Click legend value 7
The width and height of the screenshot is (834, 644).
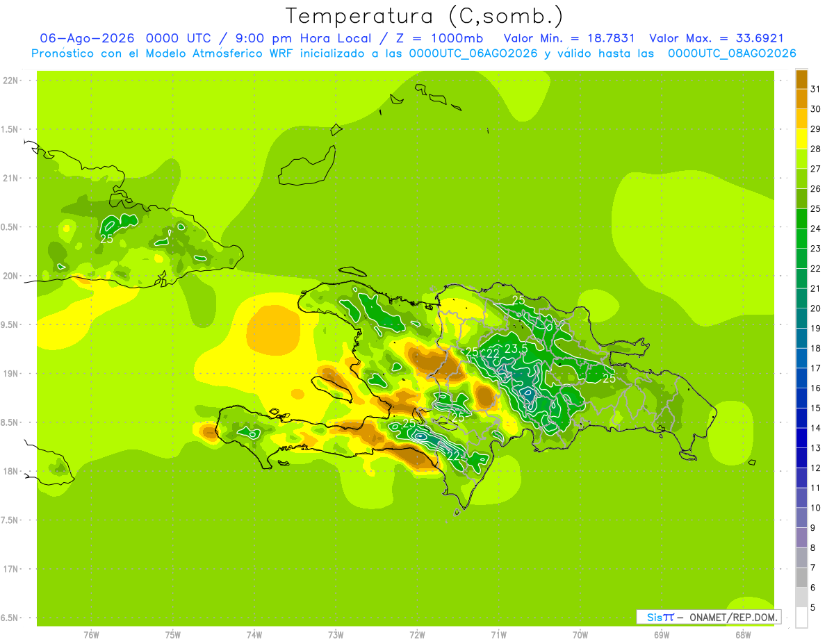[813, 568]
